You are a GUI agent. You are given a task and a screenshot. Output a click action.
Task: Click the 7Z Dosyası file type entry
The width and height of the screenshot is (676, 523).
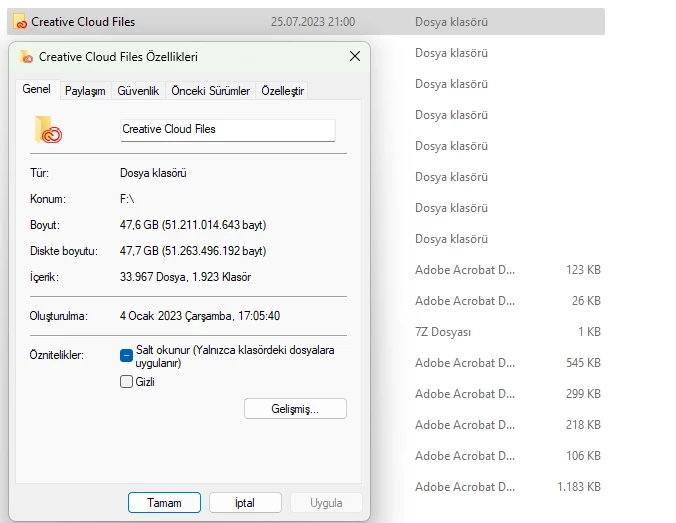tap(443, 332)
